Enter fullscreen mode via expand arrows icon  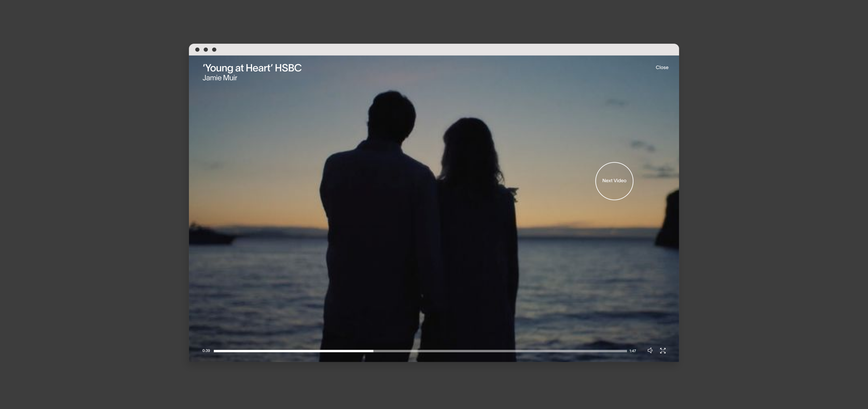(663, 351)
